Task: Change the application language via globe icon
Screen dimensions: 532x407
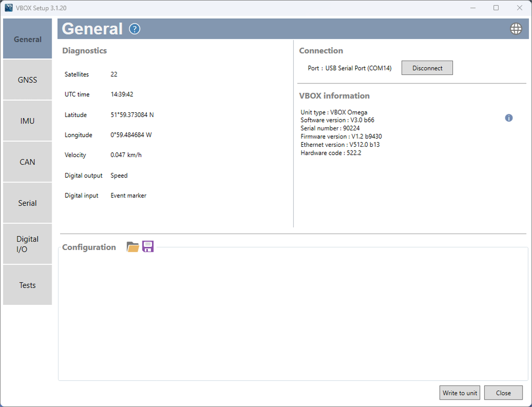Action: [x=516, y=29]
